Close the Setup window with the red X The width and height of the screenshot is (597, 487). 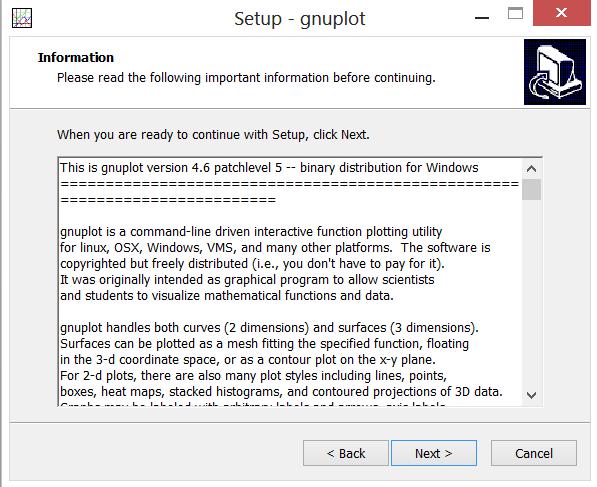click(562, 13)
